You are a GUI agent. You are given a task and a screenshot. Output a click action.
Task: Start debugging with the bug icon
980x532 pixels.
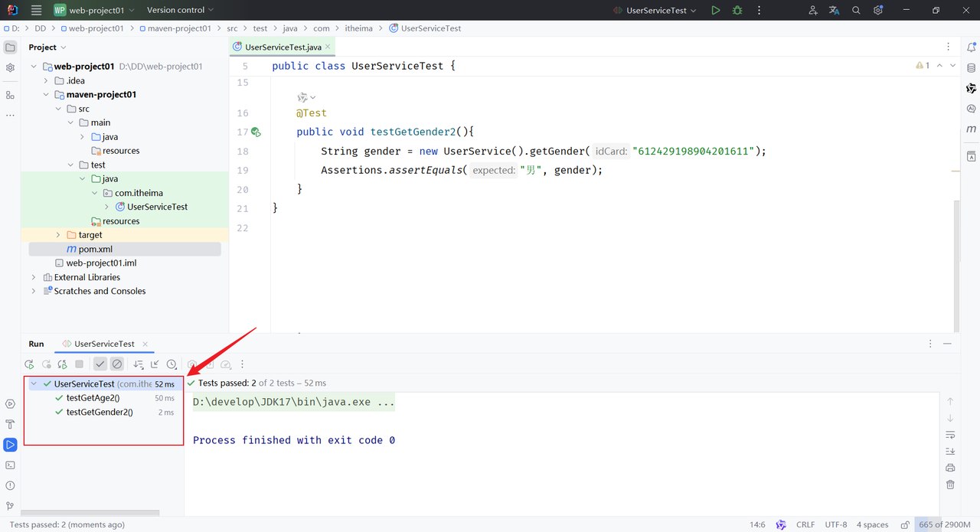pos(737,10)
